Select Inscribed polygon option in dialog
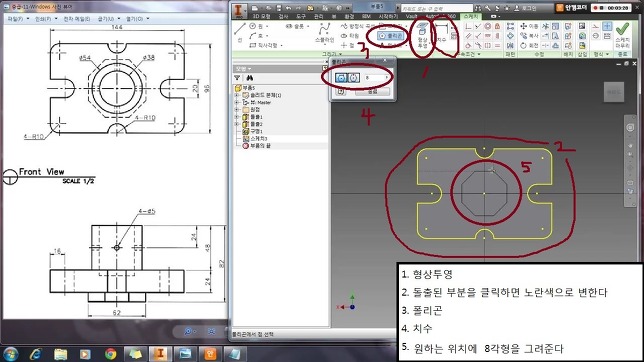The height and width of the screenshot is (362, 644). pyautogui.click(x=341, y=78)
